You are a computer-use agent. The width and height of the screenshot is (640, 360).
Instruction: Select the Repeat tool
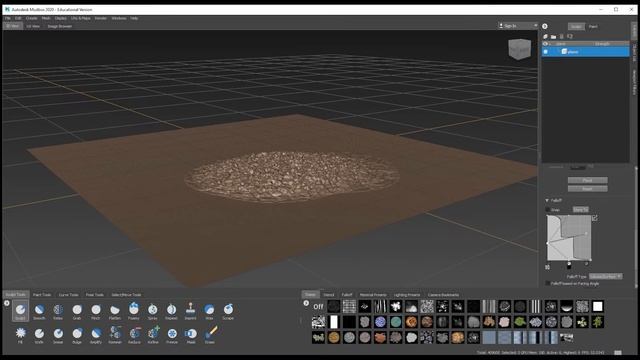tap(171, 311)
